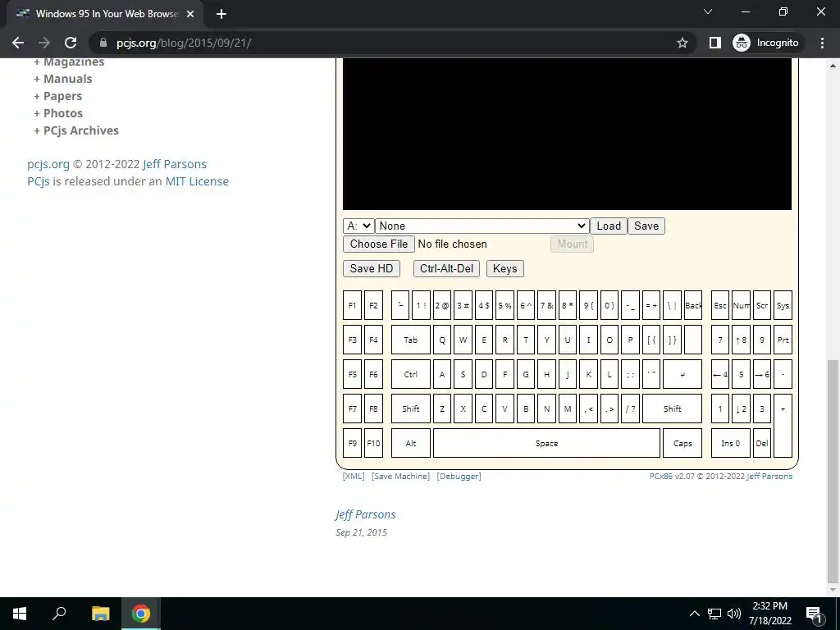The width and height of the screenshot is (840, 630).
Task: Toggle the left Shift virtual key
Action: (411, 409)
